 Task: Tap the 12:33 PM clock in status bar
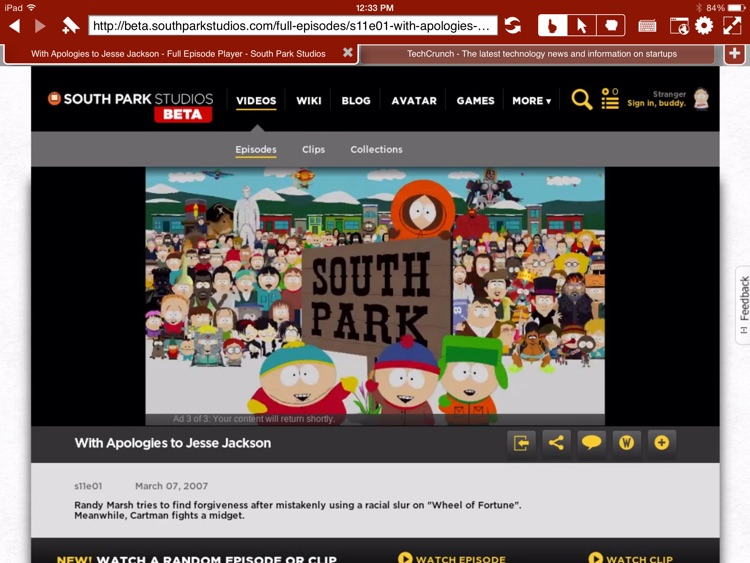tap(375, 8)
